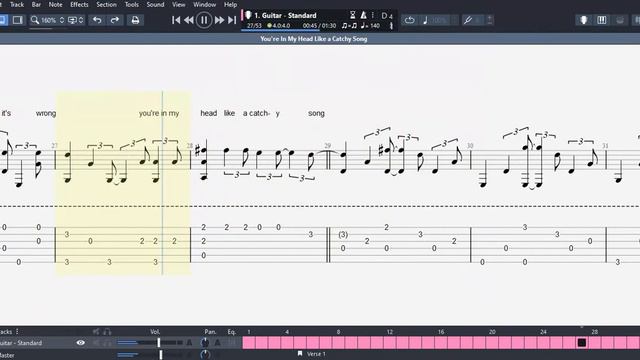Print the score

coord(135,20)
